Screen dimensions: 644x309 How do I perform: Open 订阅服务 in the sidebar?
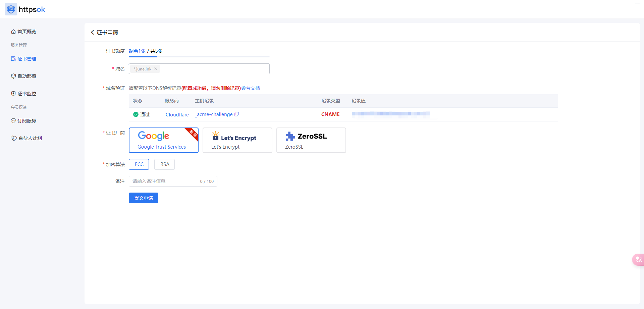[23, 121]
